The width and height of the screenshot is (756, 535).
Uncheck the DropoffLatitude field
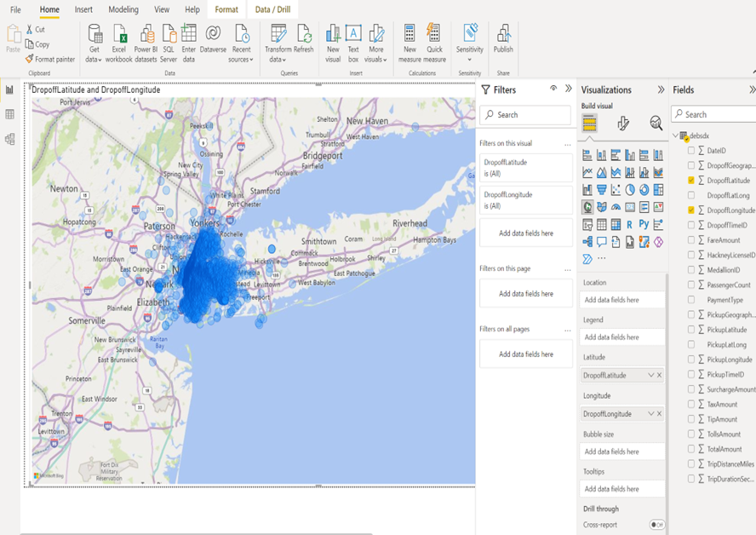coord(691,181)
